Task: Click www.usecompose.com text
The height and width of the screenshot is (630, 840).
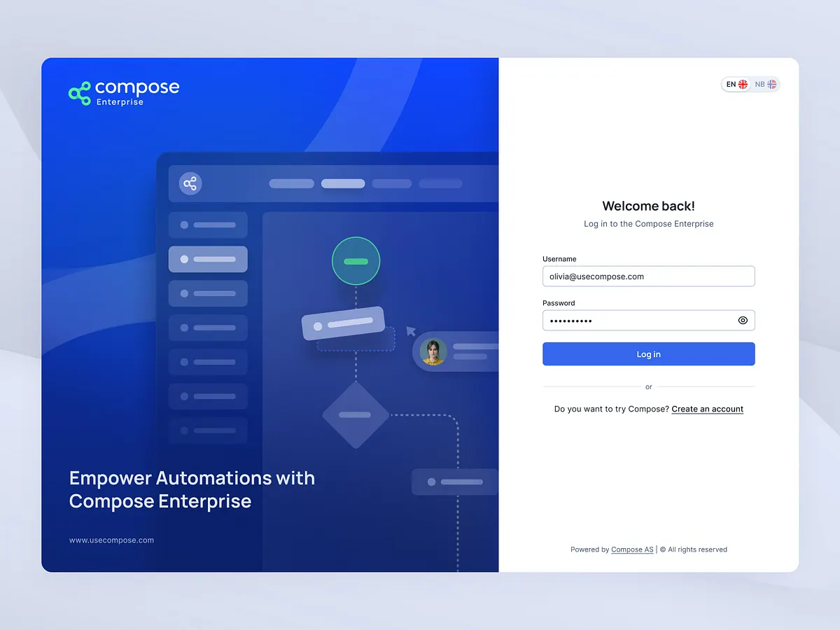Action: 111,540
